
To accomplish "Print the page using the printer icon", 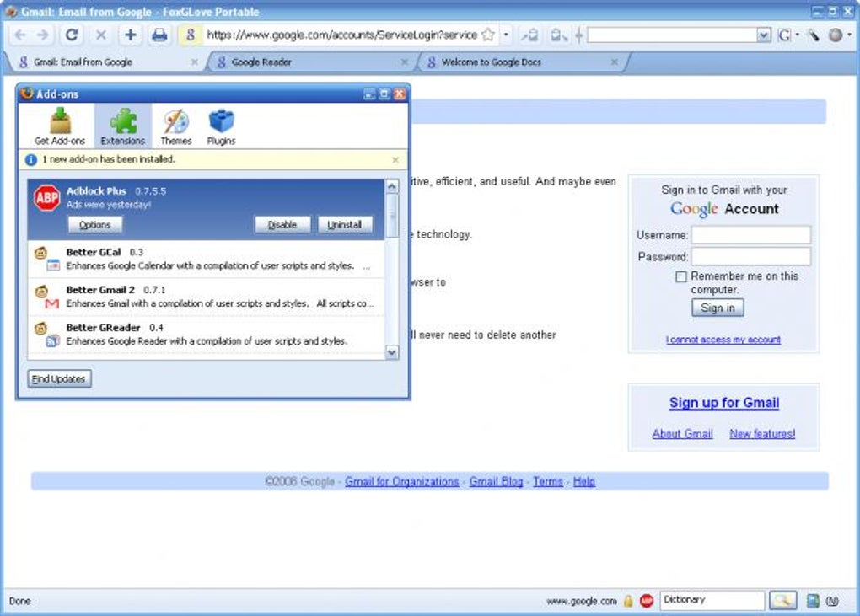I will click(159, 35).
